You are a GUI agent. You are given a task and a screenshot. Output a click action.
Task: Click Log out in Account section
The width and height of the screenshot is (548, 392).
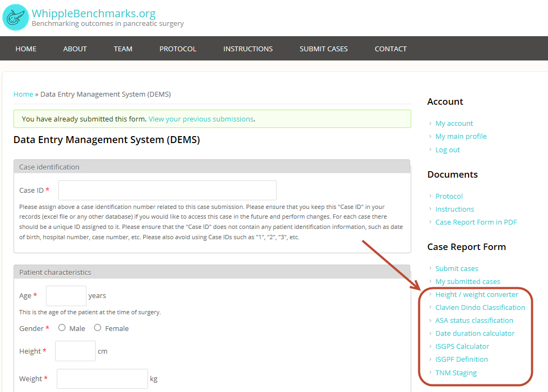(x=447, y=150)
